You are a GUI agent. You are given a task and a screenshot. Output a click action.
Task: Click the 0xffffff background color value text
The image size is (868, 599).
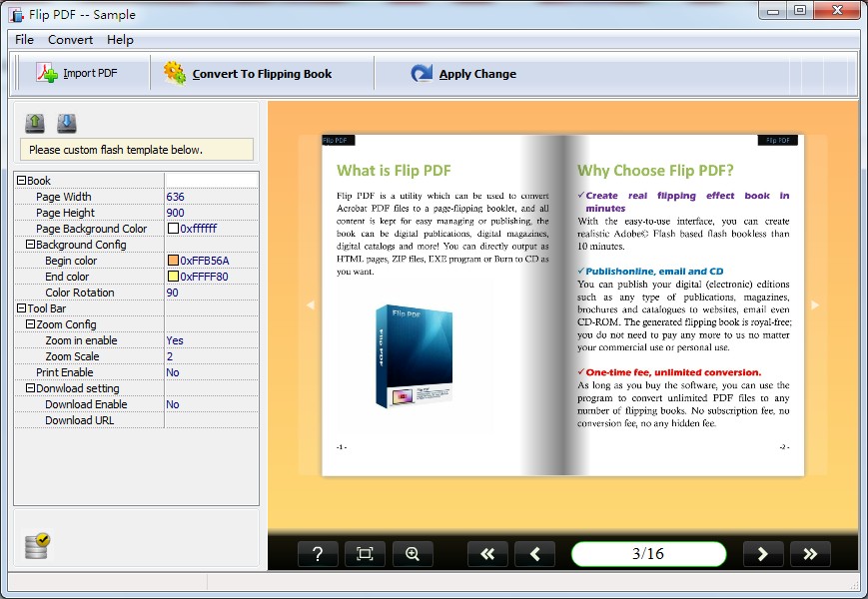pyautogui.click(x=199, y=229)
